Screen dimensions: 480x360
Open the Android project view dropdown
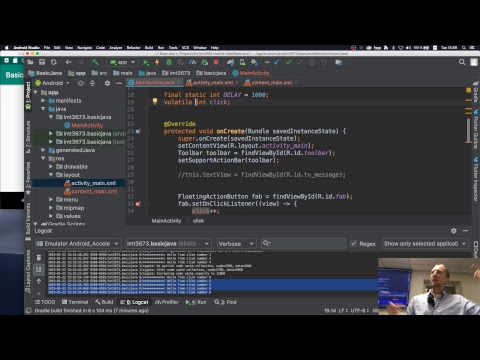pyautogui.click(x=52, y=83)
